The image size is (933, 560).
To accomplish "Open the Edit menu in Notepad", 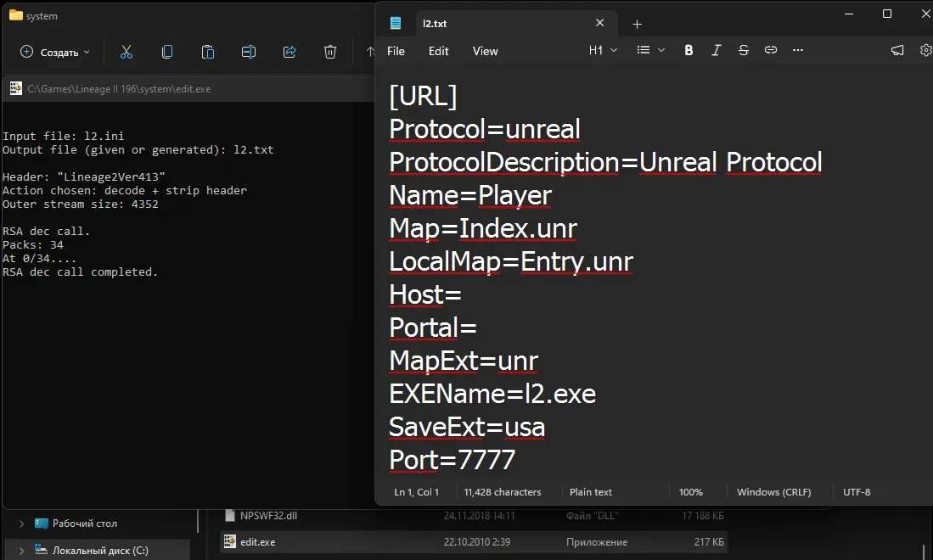I will (x=439, y=51).
